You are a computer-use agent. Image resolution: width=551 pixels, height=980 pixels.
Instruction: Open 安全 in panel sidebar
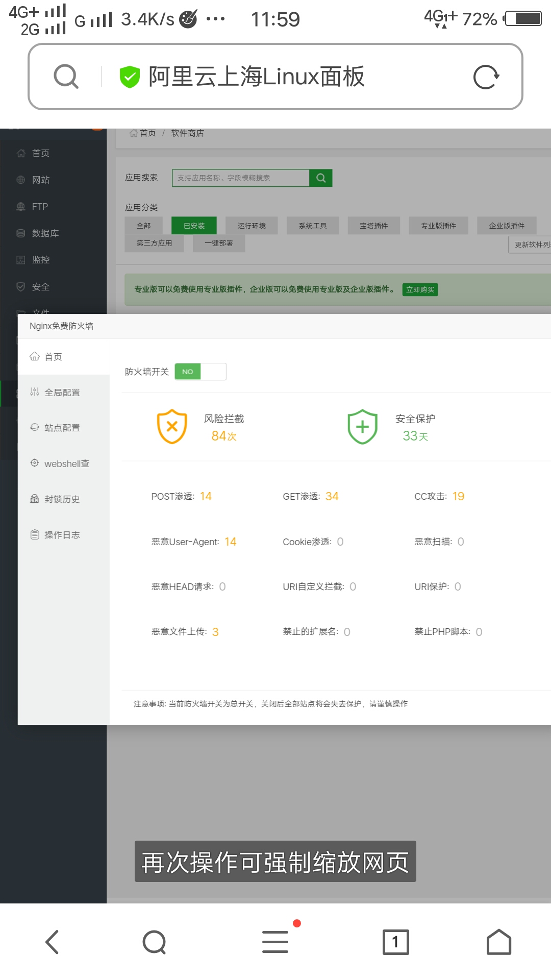(x=41, y=286)
